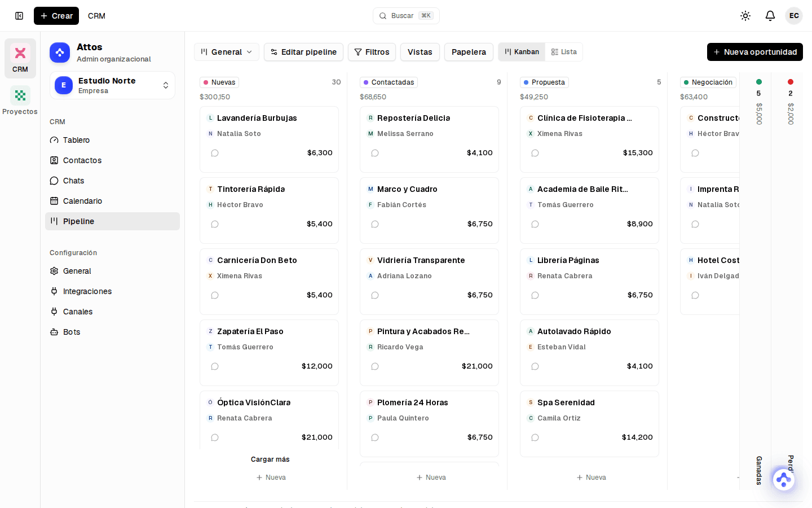Open the General pipeline dropdown
Viewport: 812px width, 508px height.
[227, 52]
